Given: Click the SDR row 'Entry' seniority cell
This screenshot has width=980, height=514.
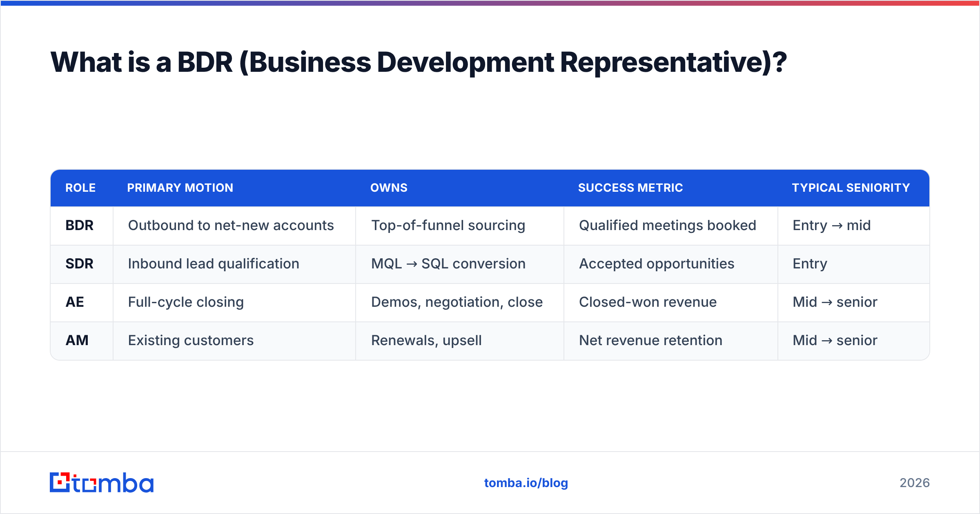Looking at the screenshot, I should pyautogui.click(x=854, y=264).
